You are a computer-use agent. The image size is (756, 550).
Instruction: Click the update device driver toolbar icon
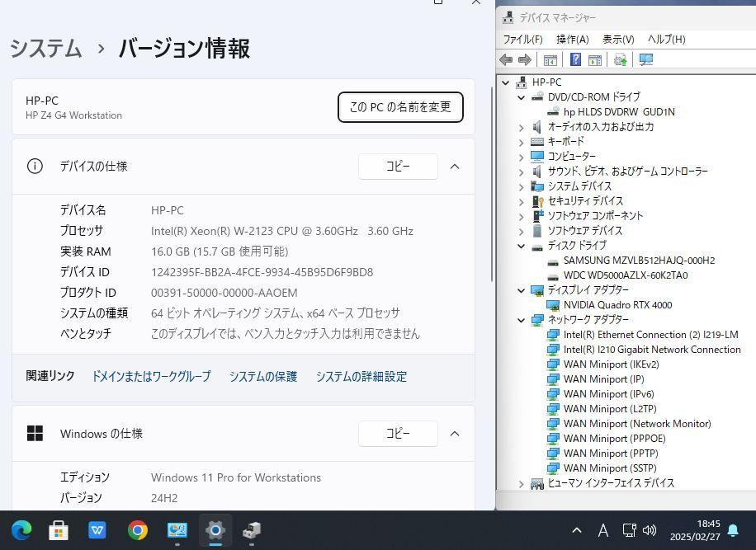621,59
